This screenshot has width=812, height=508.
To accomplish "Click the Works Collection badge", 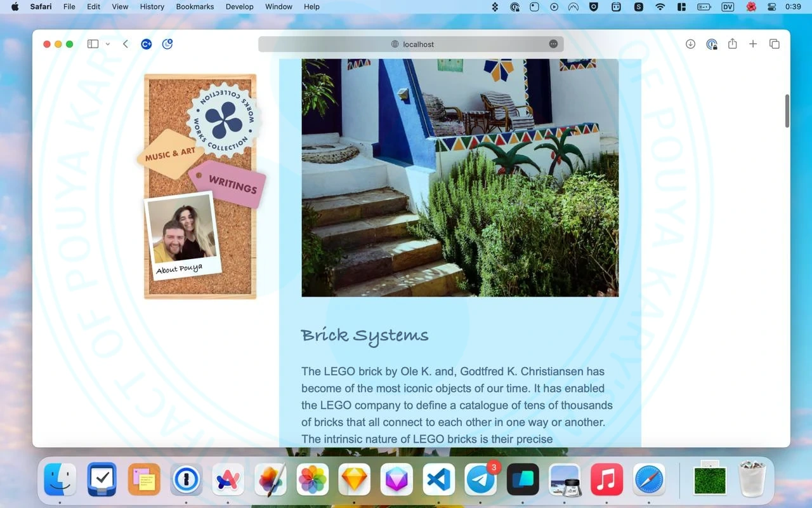I will click(x=223, y=120).
